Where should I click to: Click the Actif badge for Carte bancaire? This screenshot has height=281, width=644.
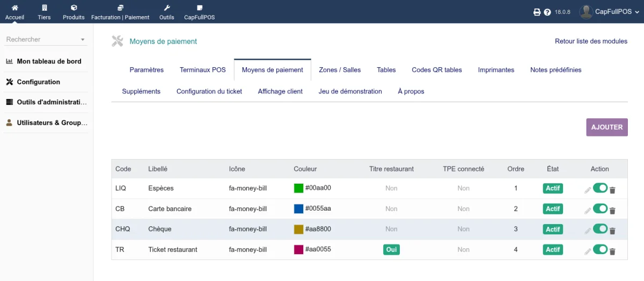[x=553, y=208]
